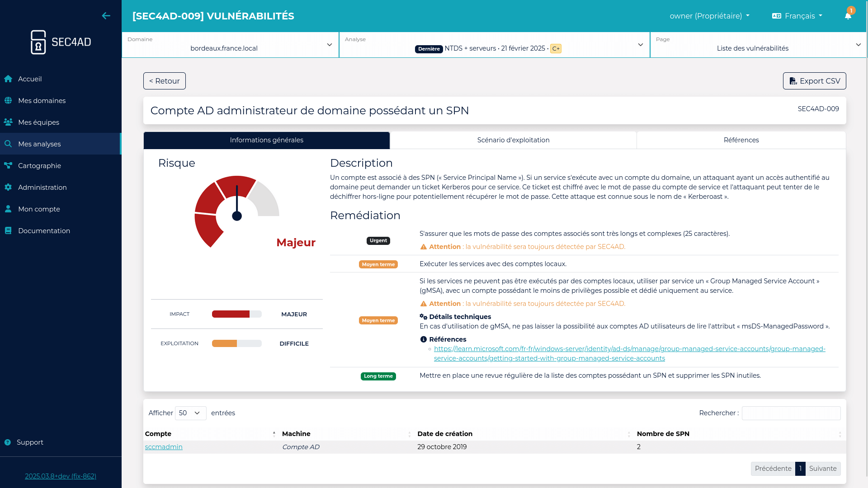Click the Références info circle icon
The height and width of the screenshot is (488, 868).
[x=424, y=339]
